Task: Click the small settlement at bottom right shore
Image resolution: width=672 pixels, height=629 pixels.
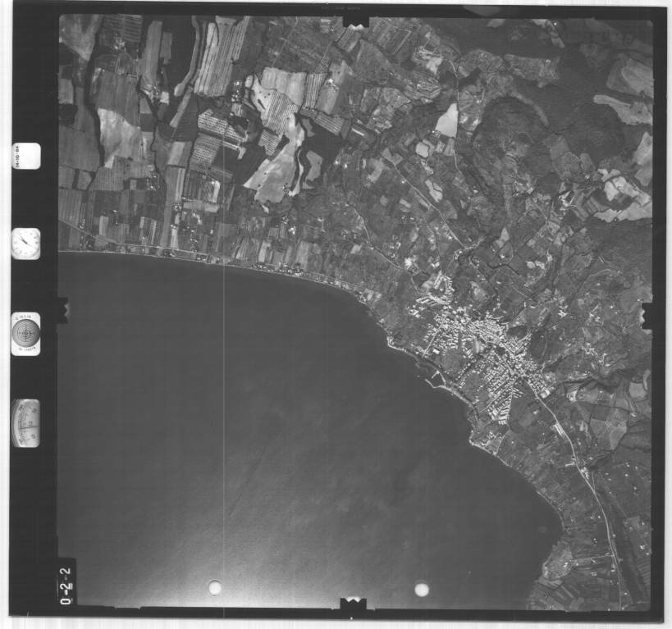Action: [560, 566]
